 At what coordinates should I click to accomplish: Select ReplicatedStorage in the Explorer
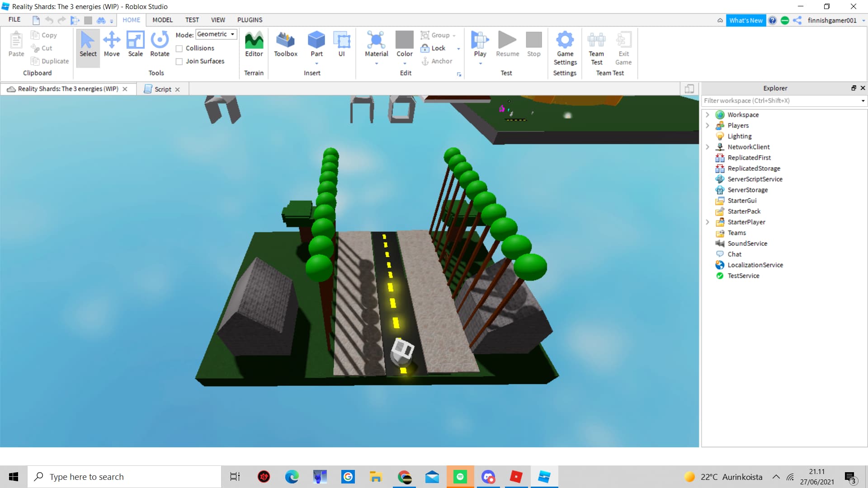(x=754, y=169)
